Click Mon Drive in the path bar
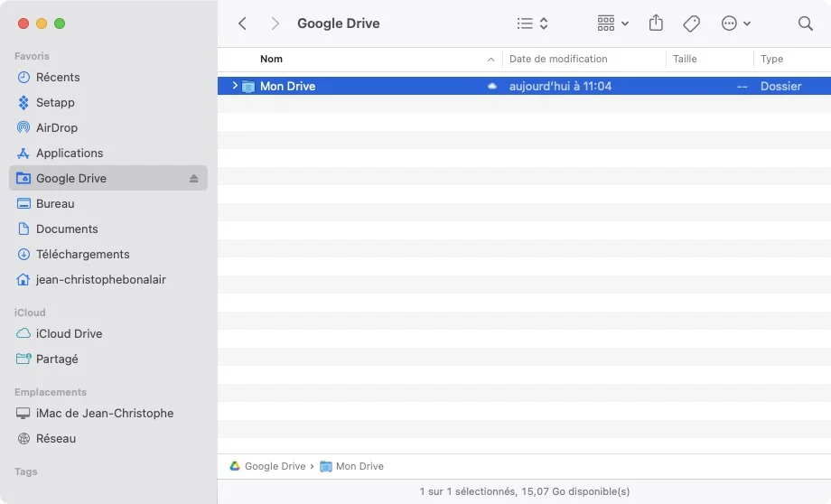The width and height of the screenshot is (831, 504). (x=352, y=466)
